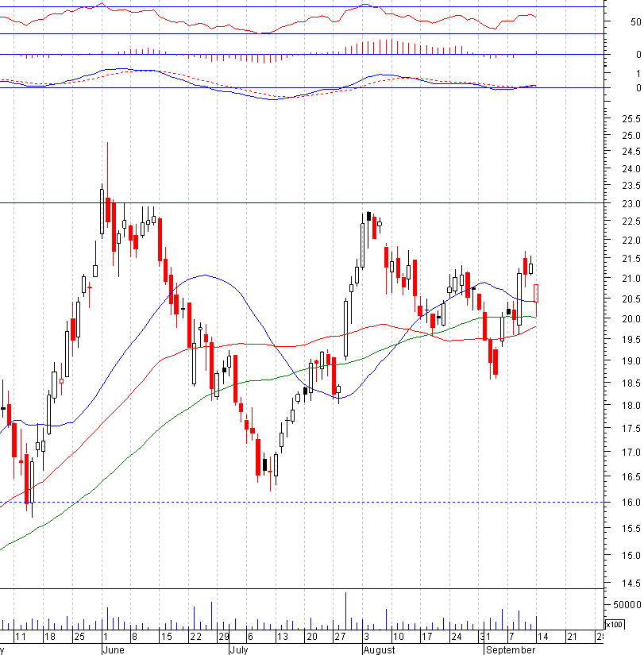The height and width of the screenshot is (655, 644).
Task: Click the 17 date label on time axis
Action: coord(426,637)
